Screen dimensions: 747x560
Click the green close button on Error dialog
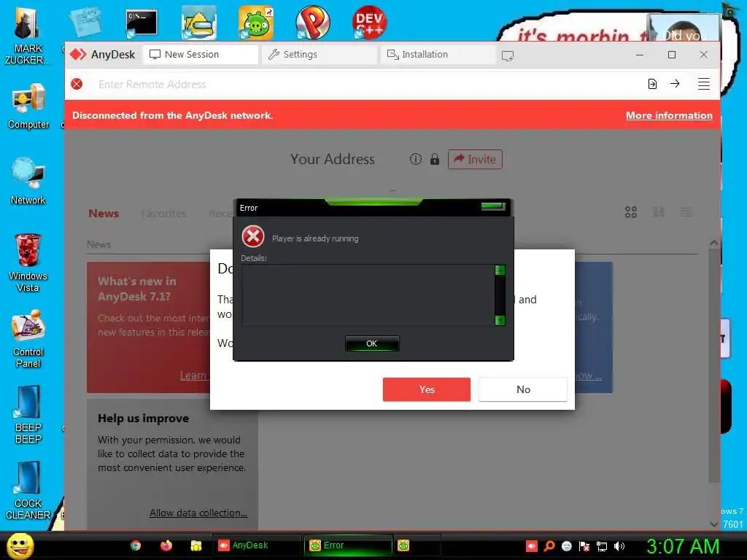tap(493, 206)
